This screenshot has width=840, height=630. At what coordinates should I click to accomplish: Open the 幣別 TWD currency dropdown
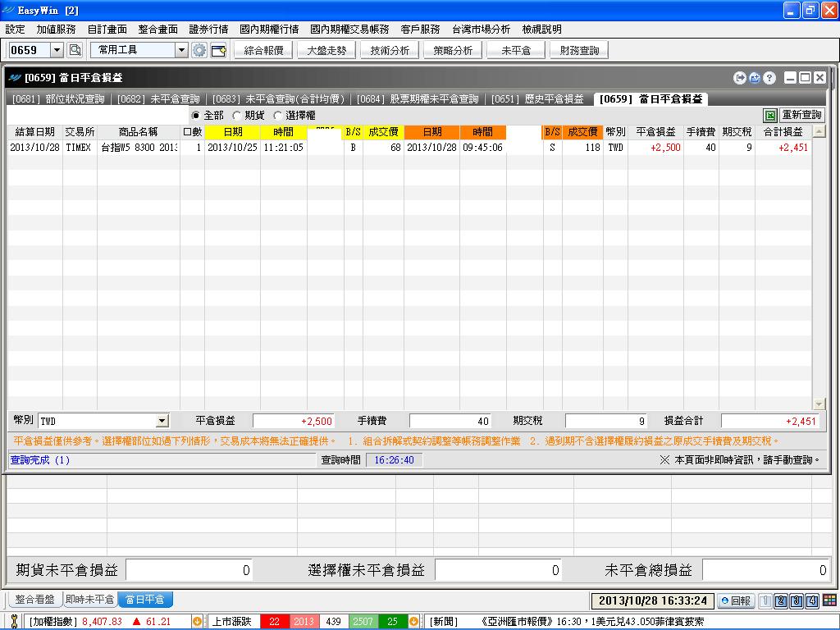[163, 421]
